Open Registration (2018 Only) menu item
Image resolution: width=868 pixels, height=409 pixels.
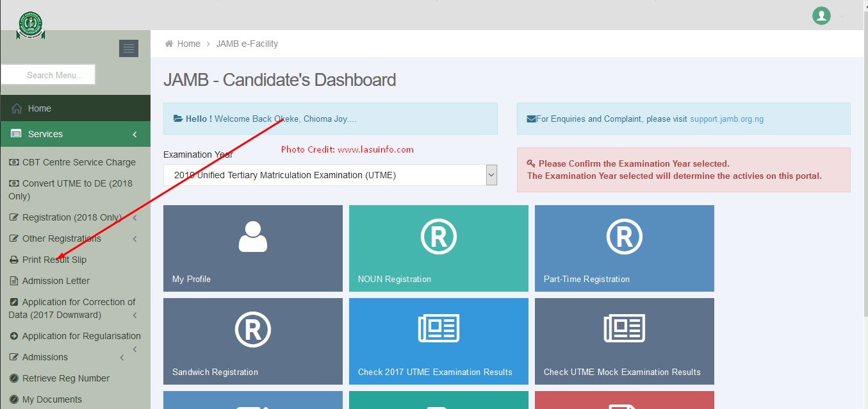(x=72, y=217)
